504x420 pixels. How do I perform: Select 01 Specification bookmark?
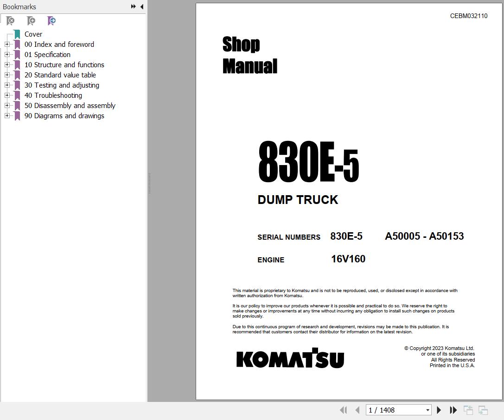[48, 55]
